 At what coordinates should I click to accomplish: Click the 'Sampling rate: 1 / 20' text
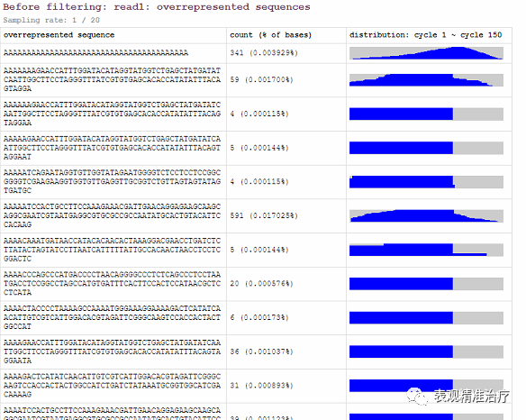pos(51,20)
